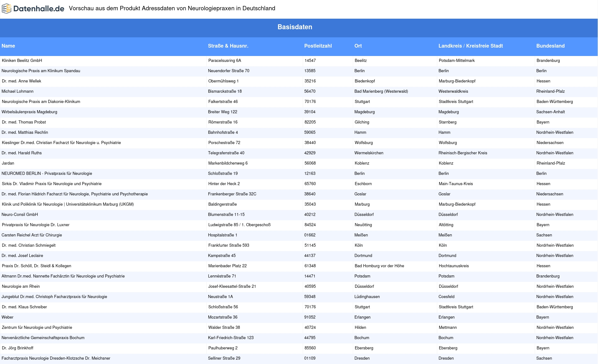
Task: Click Praxis Dr. Schöll, Dr. Steidl & Kollegen
Action: [x=36, y=266]
